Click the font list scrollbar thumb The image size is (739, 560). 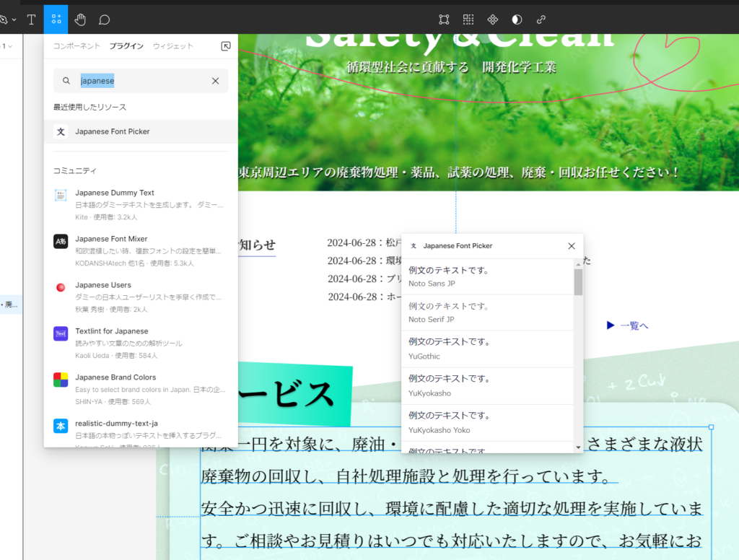578,282
